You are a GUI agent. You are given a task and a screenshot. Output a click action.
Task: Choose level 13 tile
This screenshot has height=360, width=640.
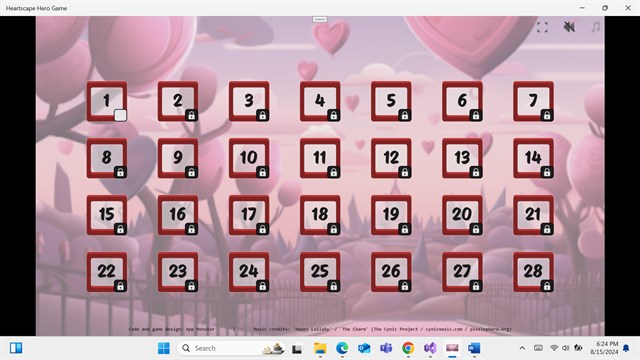point(462,158)
